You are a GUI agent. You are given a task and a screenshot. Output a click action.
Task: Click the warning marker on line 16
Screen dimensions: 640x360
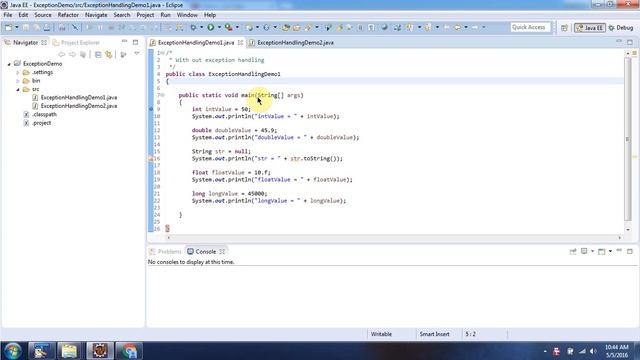(151, 158)
